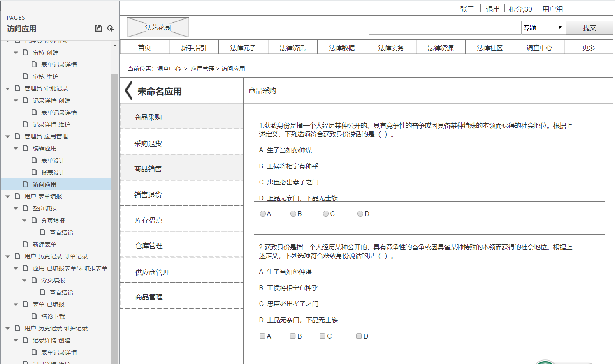This screenshot has height=364, width=615.
Task: Open 应用-已填报表单/未填报表单 tree page
Action: [70, 268]
